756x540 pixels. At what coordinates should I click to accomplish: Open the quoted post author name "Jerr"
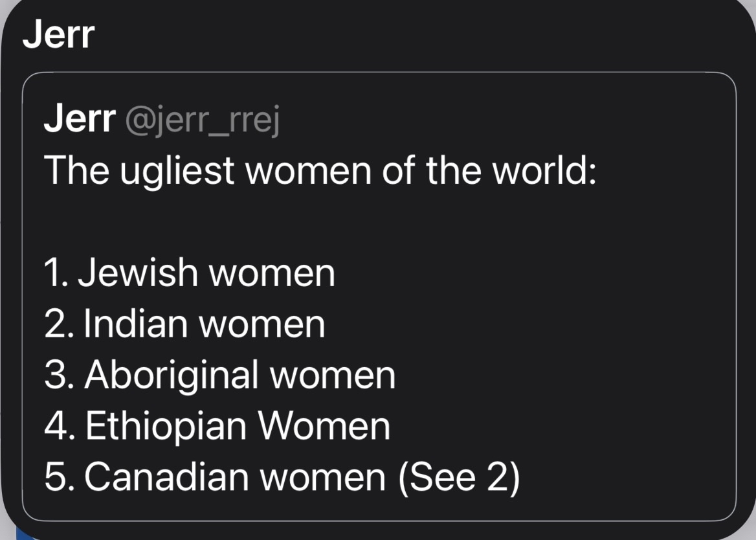coord(80,119)
